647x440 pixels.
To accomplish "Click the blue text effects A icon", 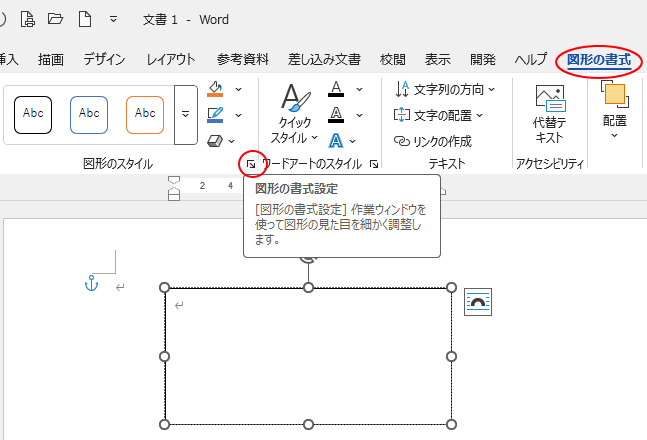I will tap(336, 141).
